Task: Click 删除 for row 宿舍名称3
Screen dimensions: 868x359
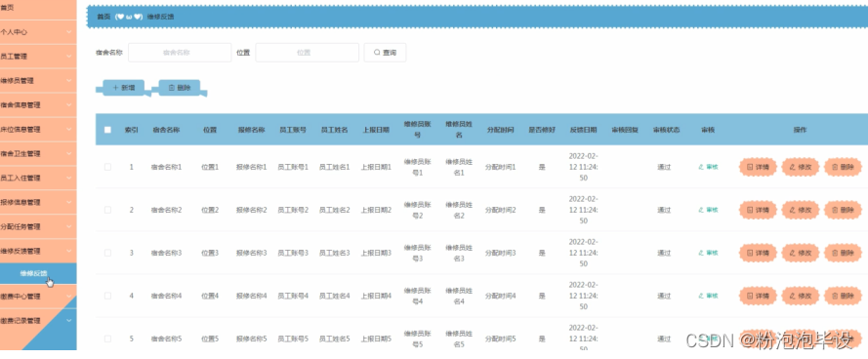Action: (x=843, y=253)
